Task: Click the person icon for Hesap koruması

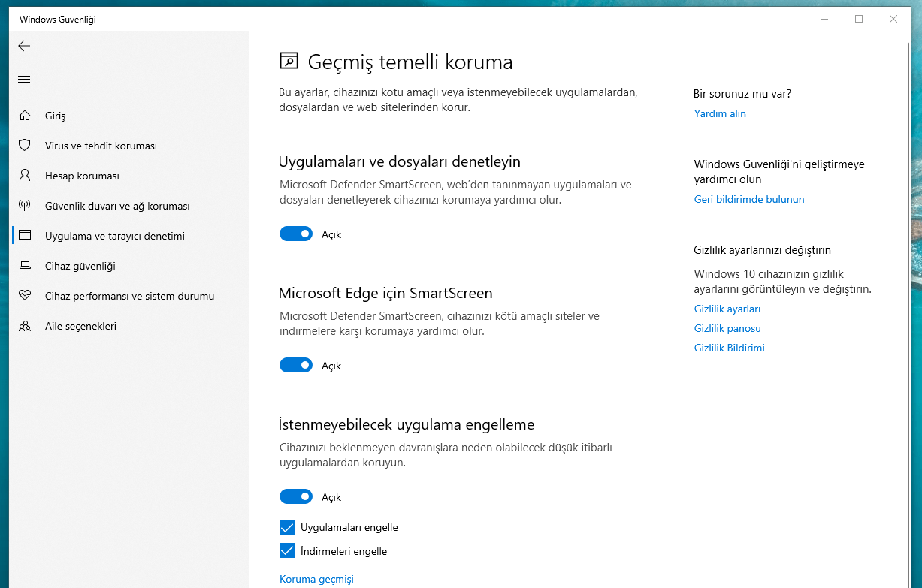Action: tap(25, 176)
